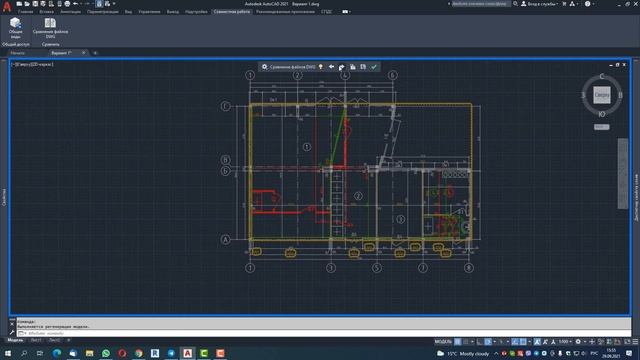This screenshot has width=640, height=360.
Task: Click the Undo arrow in quick access toolbar
Action: click(x=76, y=4)
